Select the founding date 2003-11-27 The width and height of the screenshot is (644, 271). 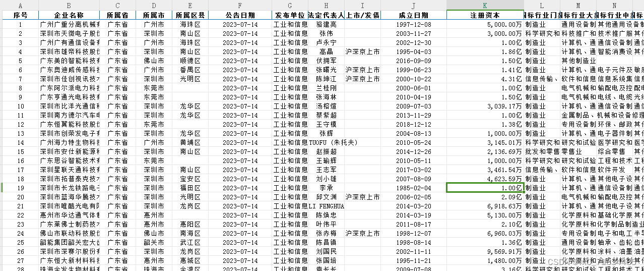click(x=413, y=33)
